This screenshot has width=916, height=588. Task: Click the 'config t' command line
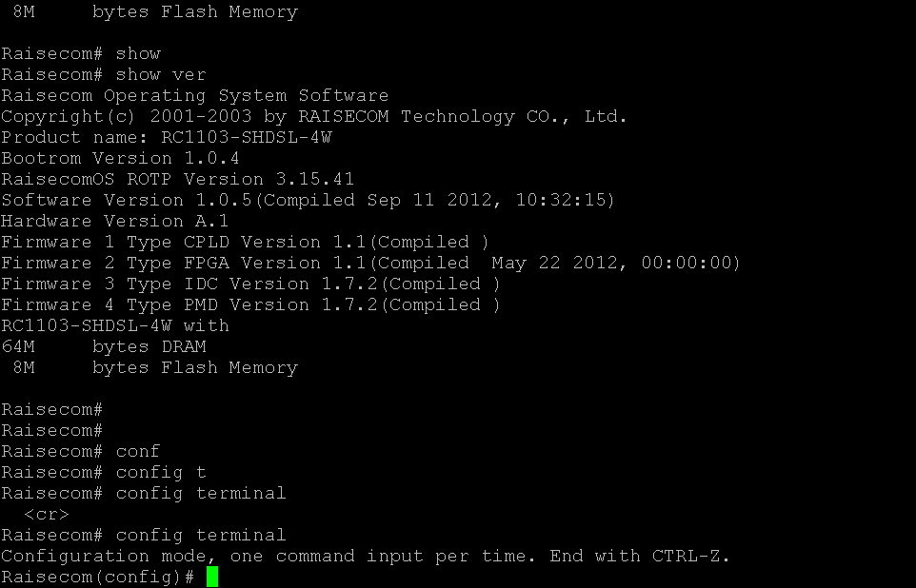[104, 472]
